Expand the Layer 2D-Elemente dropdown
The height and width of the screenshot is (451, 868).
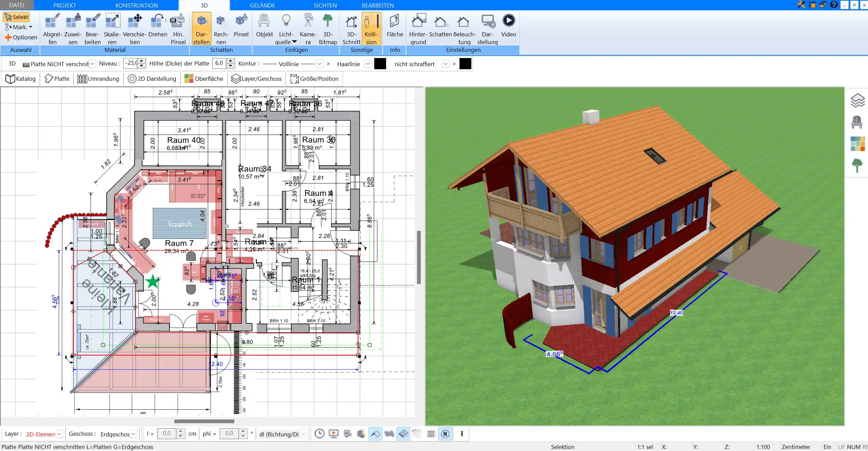point(59,434)
